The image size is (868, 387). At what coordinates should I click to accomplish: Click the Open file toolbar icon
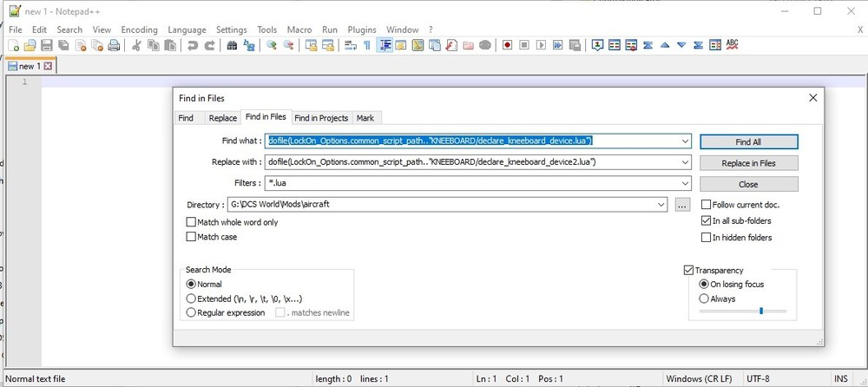tap(30, 45)
